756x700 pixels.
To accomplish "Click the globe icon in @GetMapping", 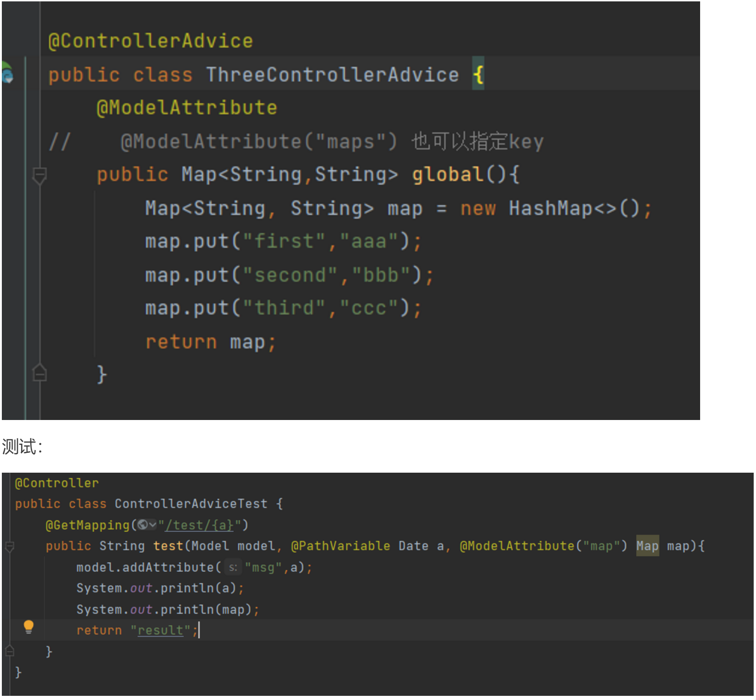I will coord(143,525).
